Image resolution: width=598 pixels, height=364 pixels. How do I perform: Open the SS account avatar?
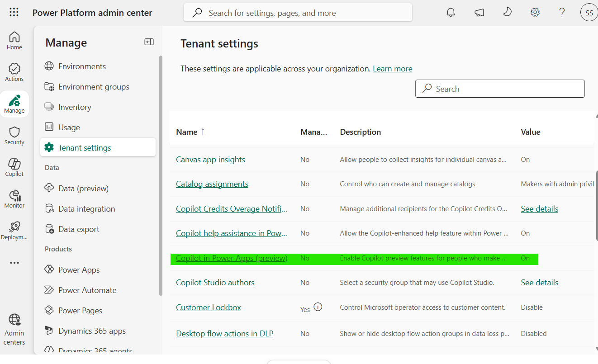[x=589, y=13]
